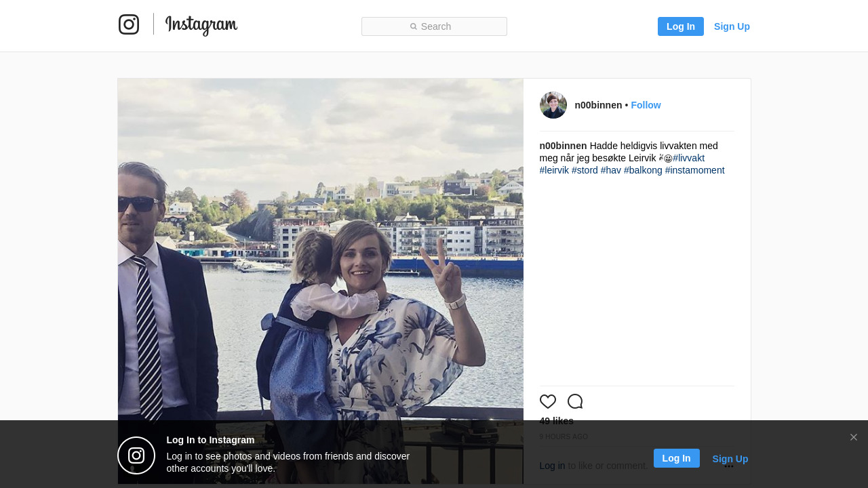Screen dimensions: 868x488
Task: Click the Instagram camera logo icon
Action: pyautogui.click(x=129, y=24)
